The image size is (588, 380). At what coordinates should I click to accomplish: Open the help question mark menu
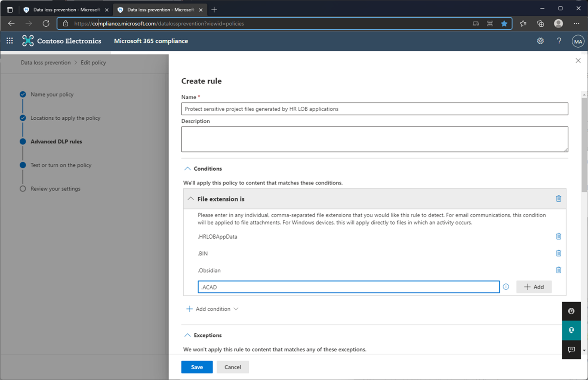pyautogui.click(x=559, y=41)
